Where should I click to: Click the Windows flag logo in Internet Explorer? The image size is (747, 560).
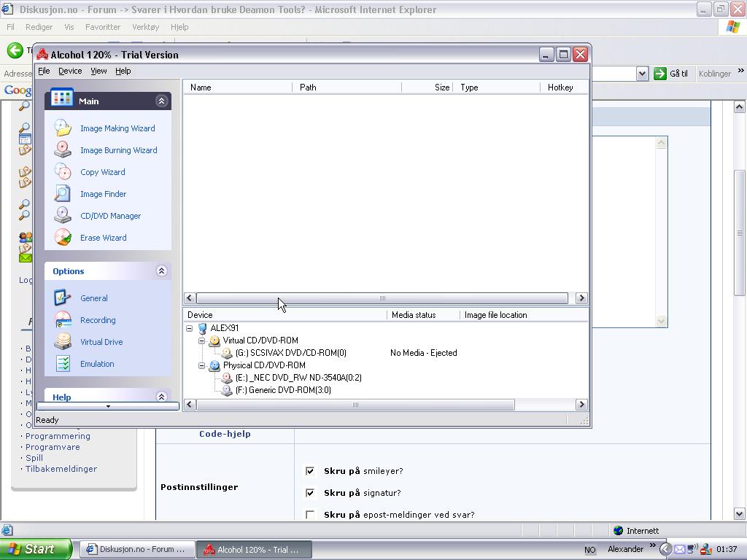(732, 27)
